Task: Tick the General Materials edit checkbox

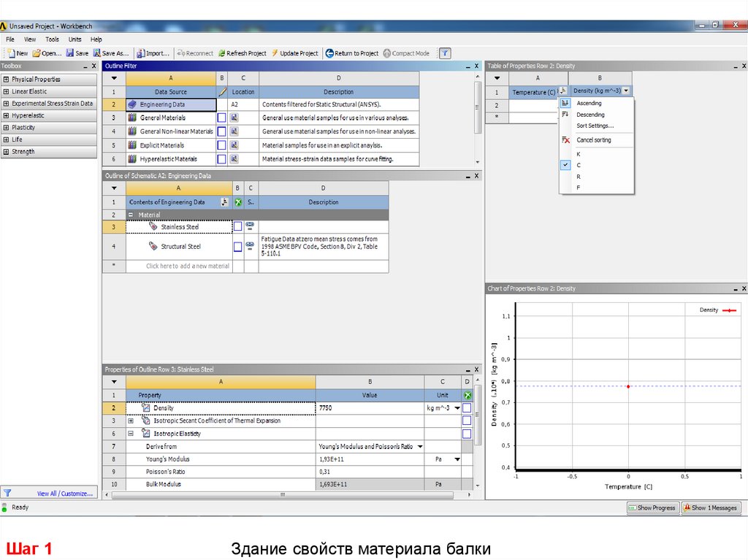Action: pos(221,118)
